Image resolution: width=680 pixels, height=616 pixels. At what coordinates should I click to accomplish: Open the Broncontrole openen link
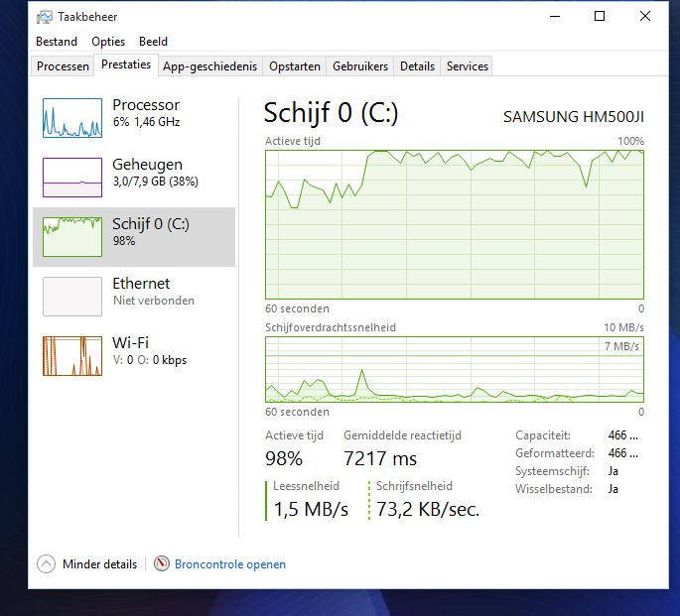pyautogui.click(x=230, y=564)
